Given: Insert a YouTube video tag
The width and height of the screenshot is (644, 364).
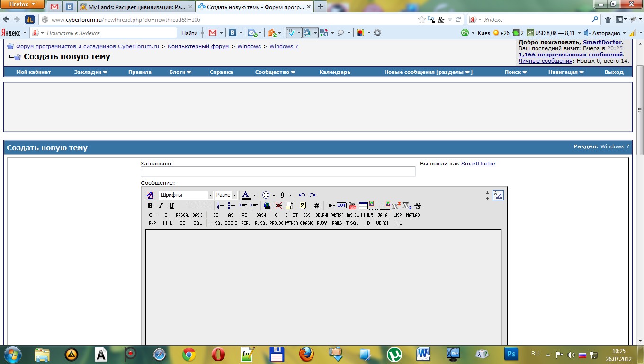Looking at the screenshot, I should (x=352, y=206).
